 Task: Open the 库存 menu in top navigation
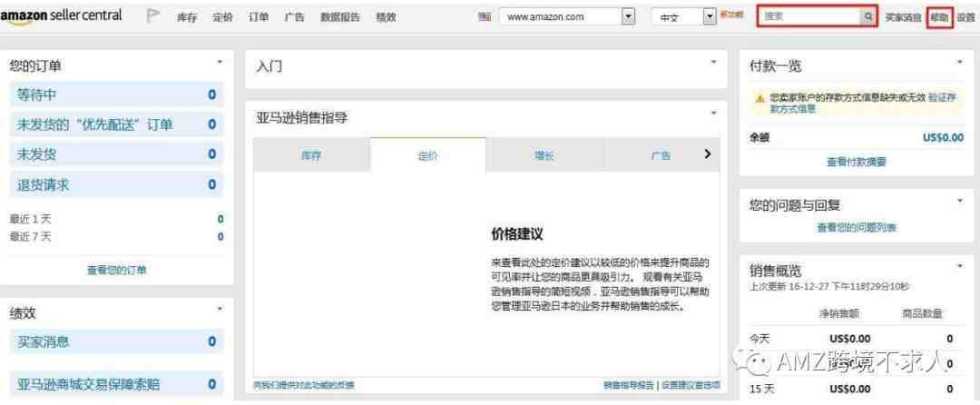(187, 17)
